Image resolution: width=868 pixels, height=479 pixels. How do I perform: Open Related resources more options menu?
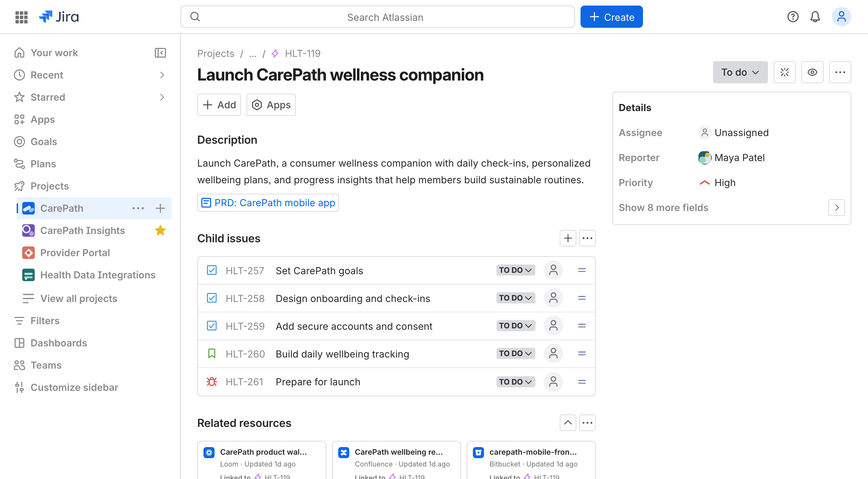point(587,423)
